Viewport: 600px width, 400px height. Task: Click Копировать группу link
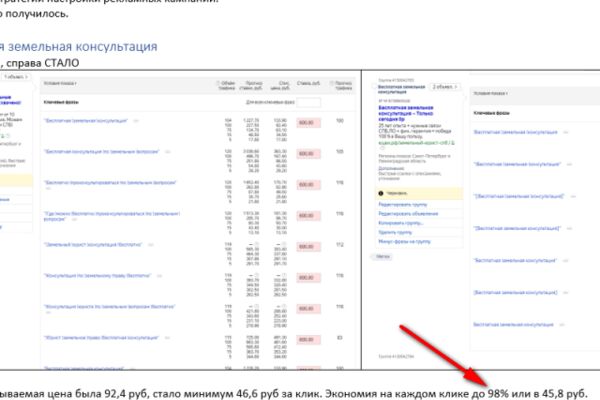tap(401, 223)
